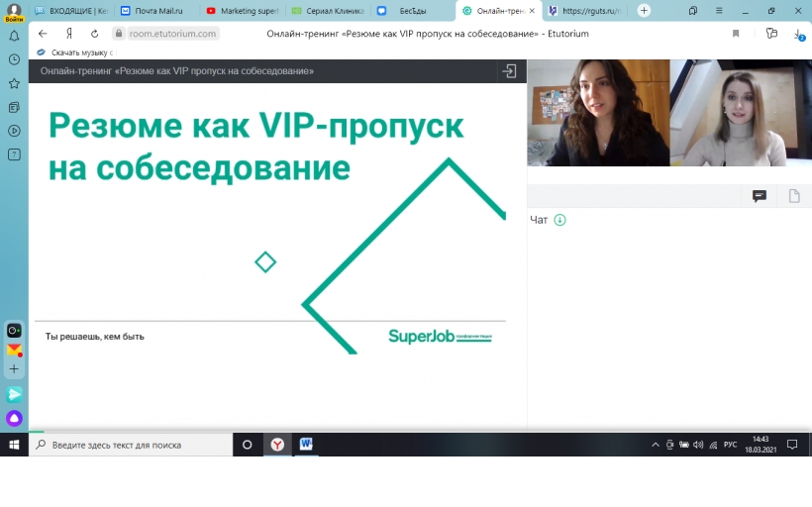Open the Скачать музыку bookmark

click(75, 52)
